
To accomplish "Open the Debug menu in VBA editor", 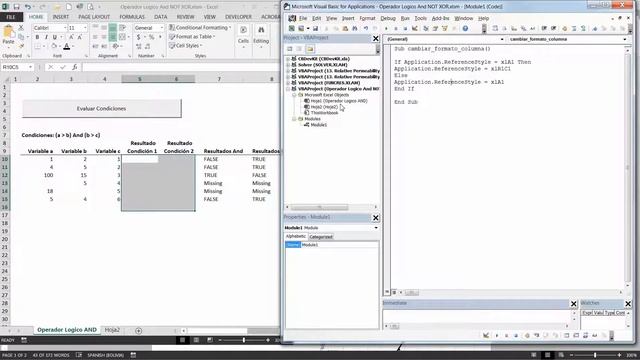I will [388, 18].
